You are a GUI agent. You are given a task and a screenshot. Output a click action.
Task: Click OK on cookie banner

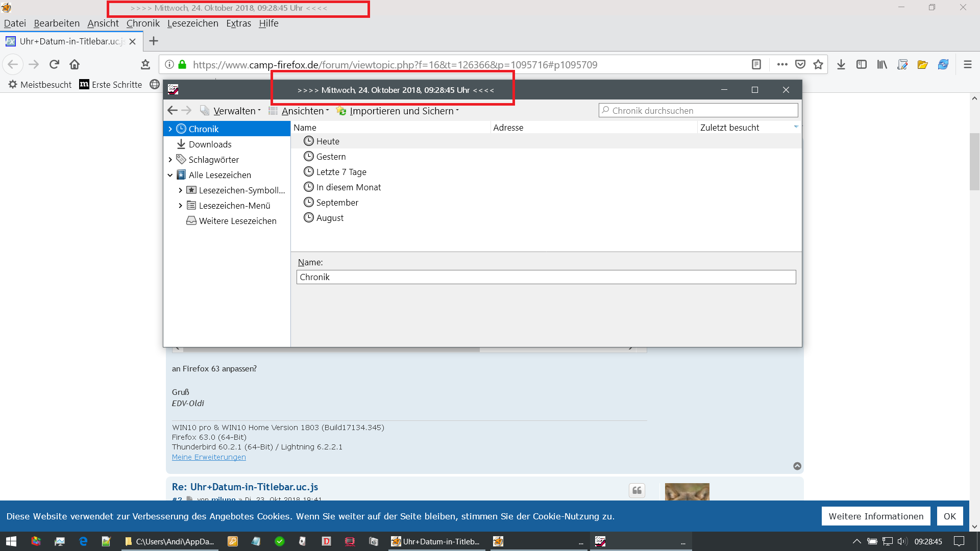[949, 516]
